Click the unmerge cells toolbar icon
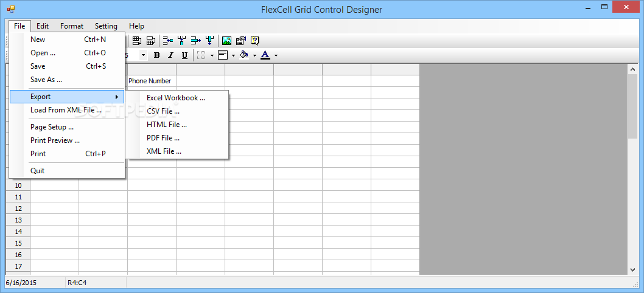This screenshot has height=293, width=644. click(x=151, y=41)
